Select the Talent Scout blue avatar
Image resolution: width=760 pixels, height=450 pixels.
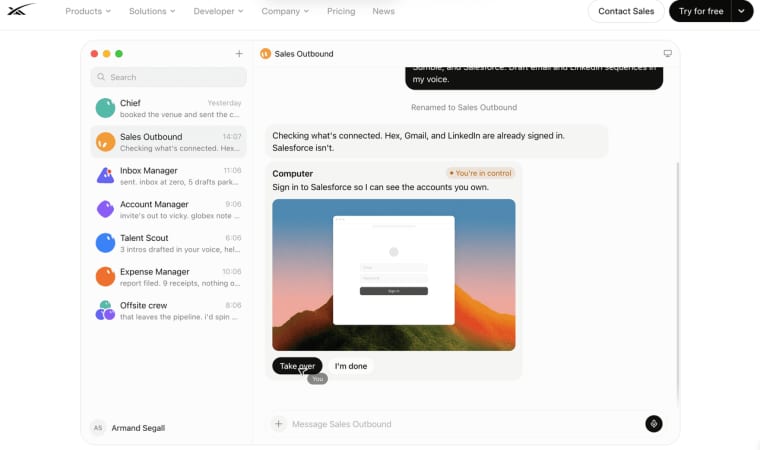click(x=105, y=243)
